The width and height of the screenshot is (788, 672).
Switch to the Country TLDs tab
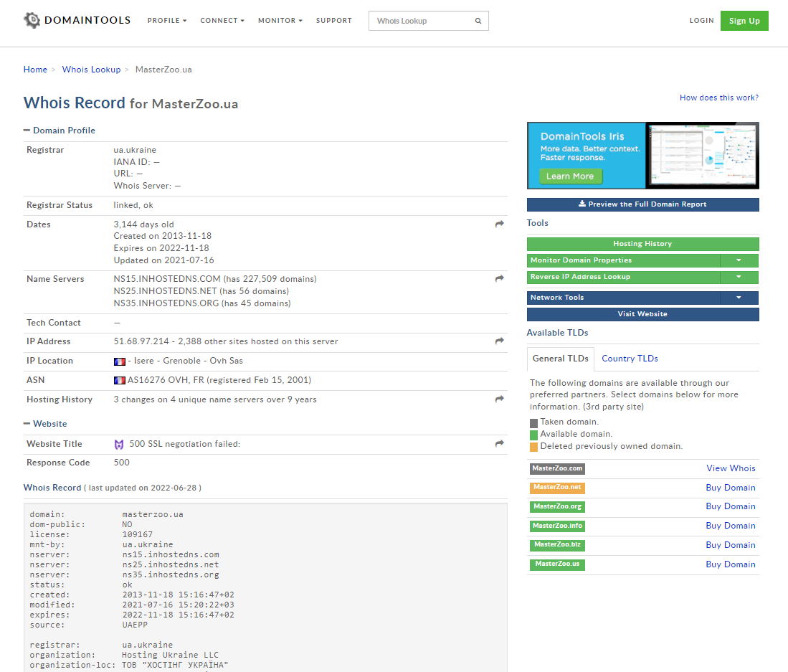pos(630,359)
